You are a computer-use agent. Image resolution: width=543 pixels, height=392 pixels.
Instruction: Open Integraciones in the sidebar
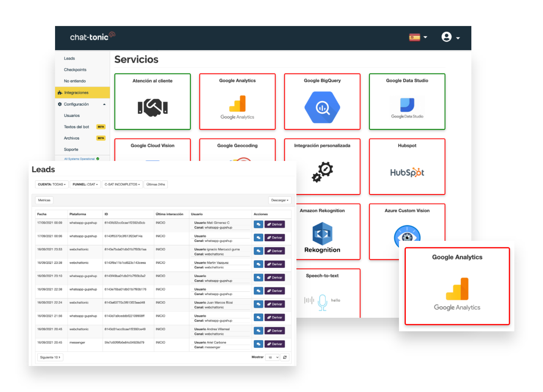pos(83,92)
